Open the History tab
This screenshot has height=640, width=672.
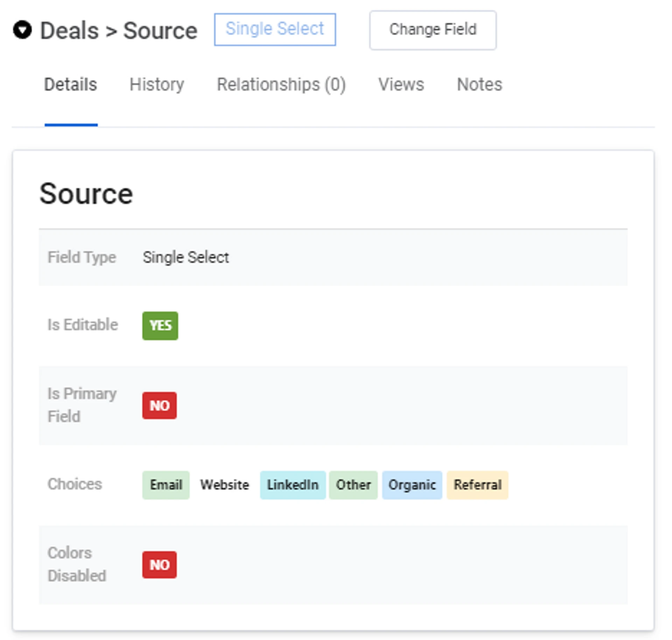(x=156, y=85)
